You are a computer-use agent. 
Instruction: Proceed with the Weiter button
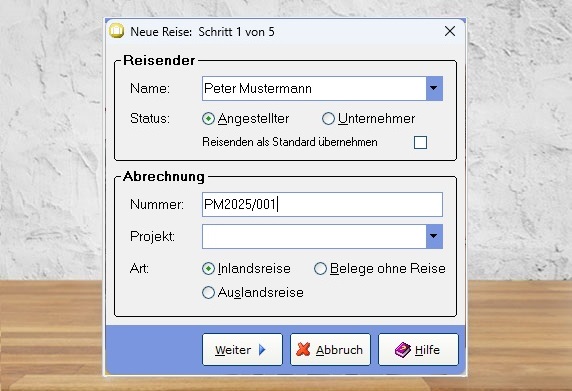point(242,349)
